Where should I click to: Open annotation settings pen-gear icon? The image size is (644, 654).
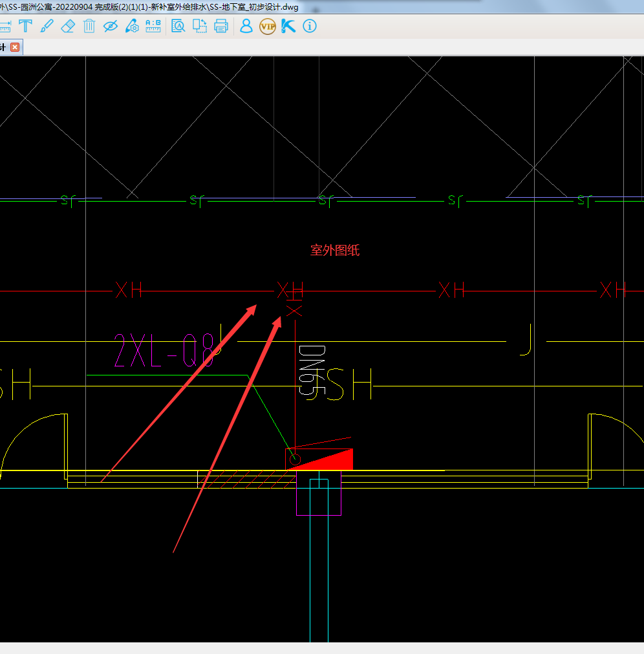132,26
